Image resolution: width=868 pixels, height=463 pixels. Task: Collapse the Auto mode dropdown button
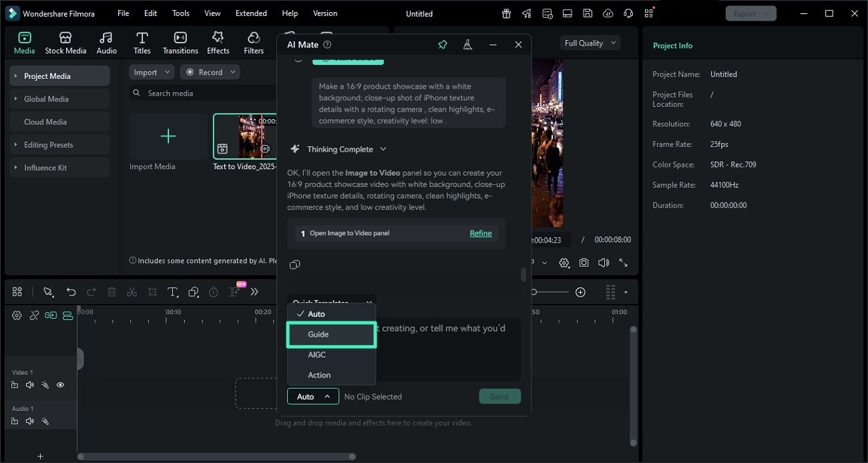point(313,396)
